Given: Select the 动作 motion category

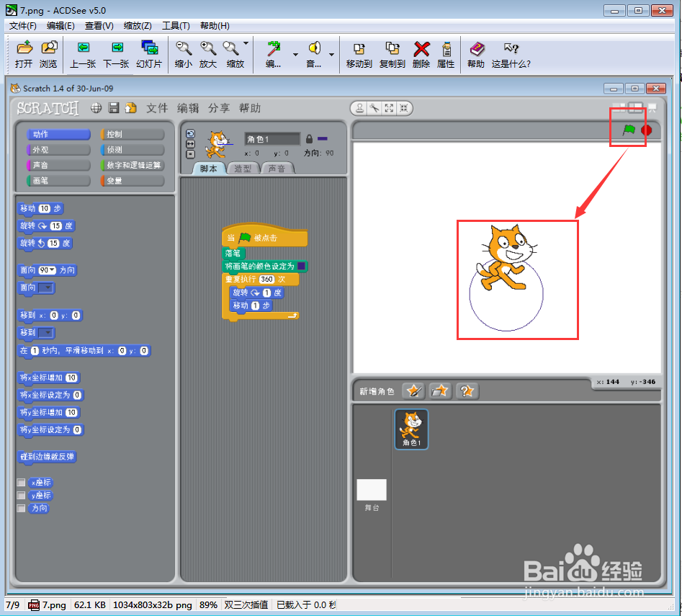Looking at the screenshot, I should (x=58, y=134).
